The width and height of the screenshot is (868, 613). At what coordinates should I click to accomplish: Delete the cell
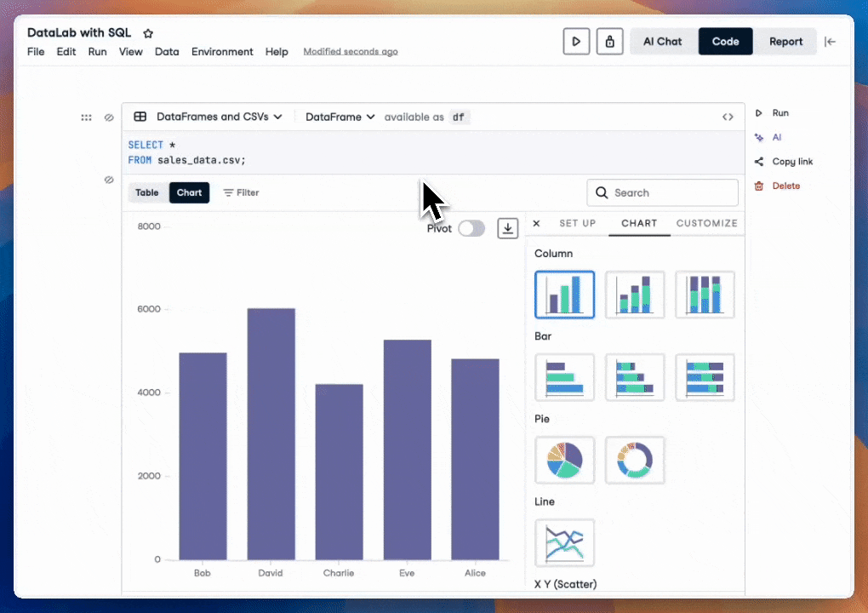[x=777, y=186]
